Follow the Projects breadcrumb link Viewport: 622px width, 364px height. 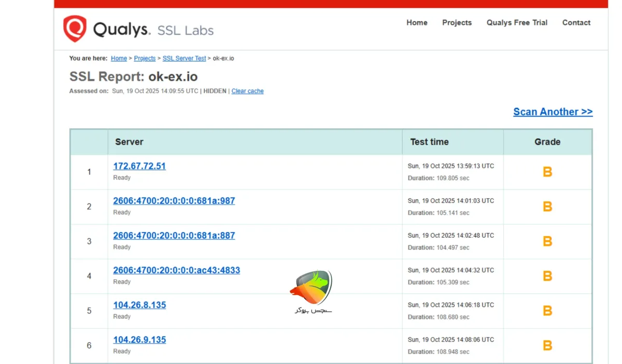(x=145, y=59)
